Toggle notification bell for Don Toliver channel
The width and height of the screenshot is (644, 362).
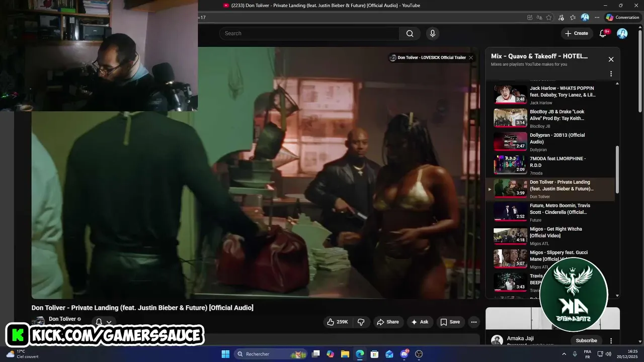tap(99, 322)
